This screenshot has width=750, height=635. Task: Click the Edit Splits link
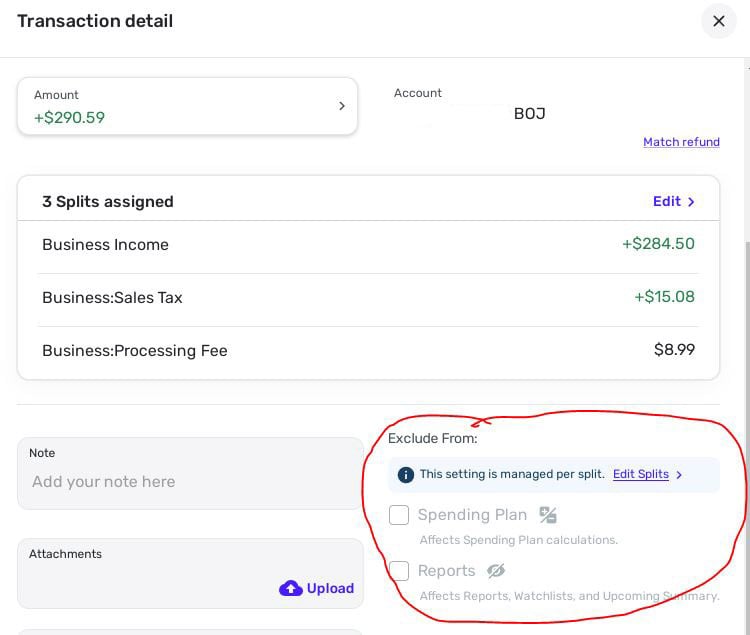click(x=640, y=474)
